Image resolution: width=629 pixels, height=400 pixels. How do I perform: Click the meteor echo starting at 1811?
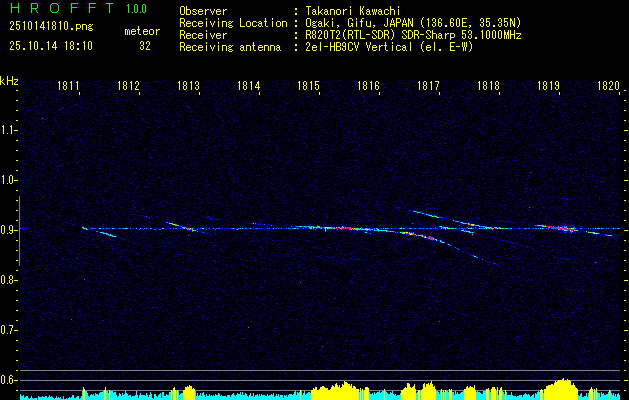[99, 232]
